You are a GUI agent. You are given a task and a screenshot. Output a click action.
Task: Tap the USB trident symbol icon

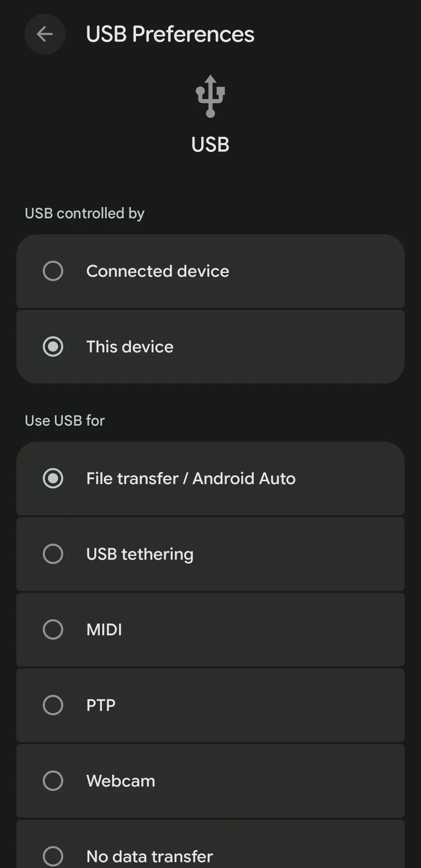(x=210, y=96)
